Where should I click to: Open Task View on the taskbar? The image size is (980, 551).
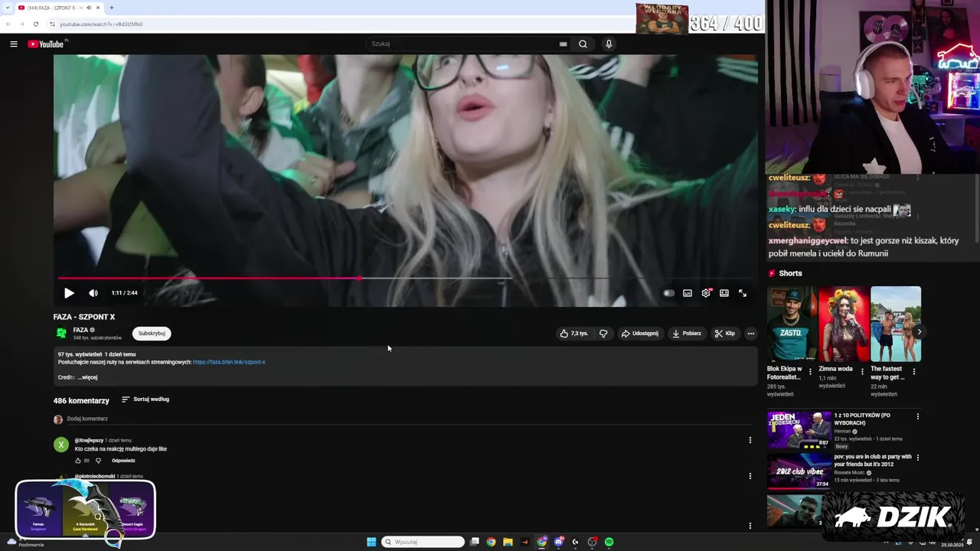pos(475,542)
